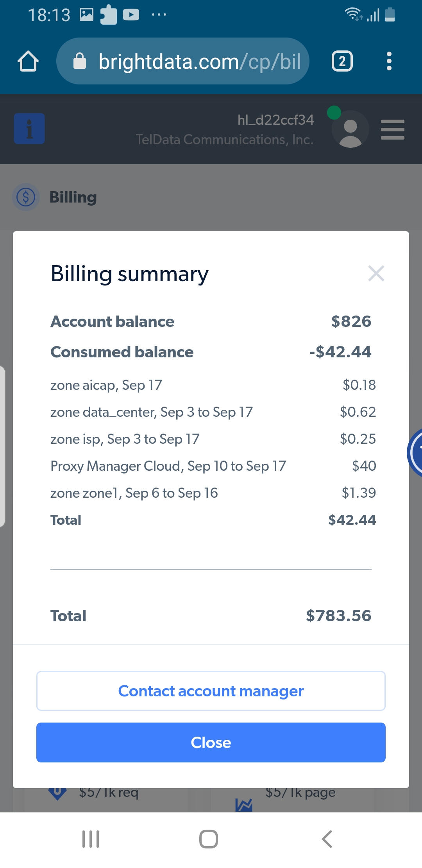The height and width of the screenshot is (868, 422).
Task: Click the Billing dollar icon
Action: pos(26,197)
